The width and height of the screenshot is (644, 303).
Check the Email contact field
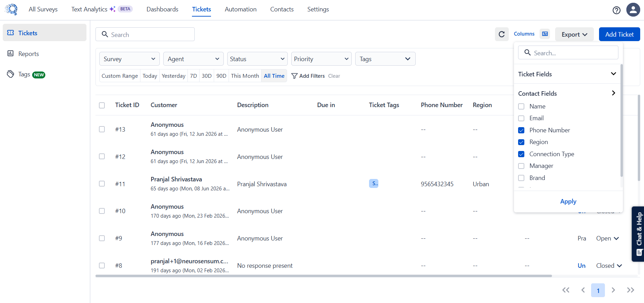(521, 118)
